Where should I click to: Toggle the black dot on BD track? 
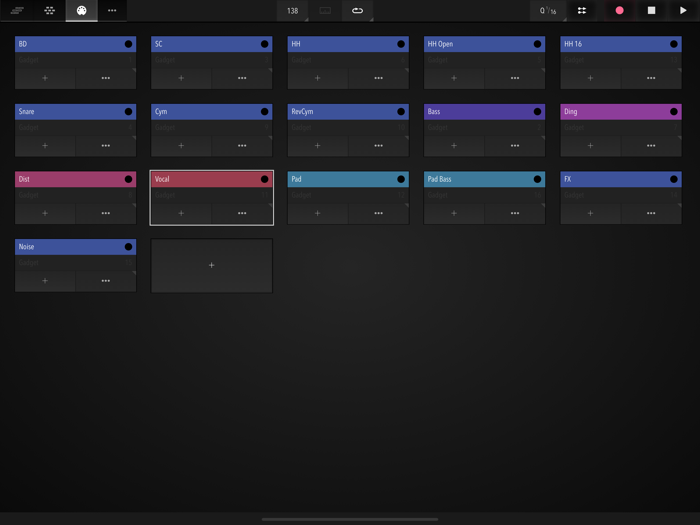click(128, 44)
